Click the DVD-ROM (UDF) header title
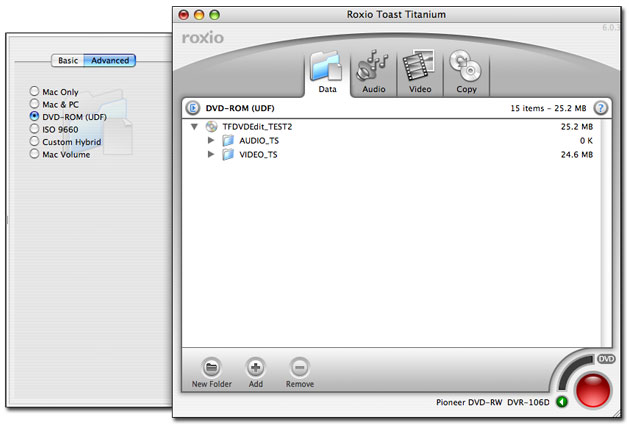Viewport: 629px width, 427px height. pyautogui.click(x=240, y=108)
